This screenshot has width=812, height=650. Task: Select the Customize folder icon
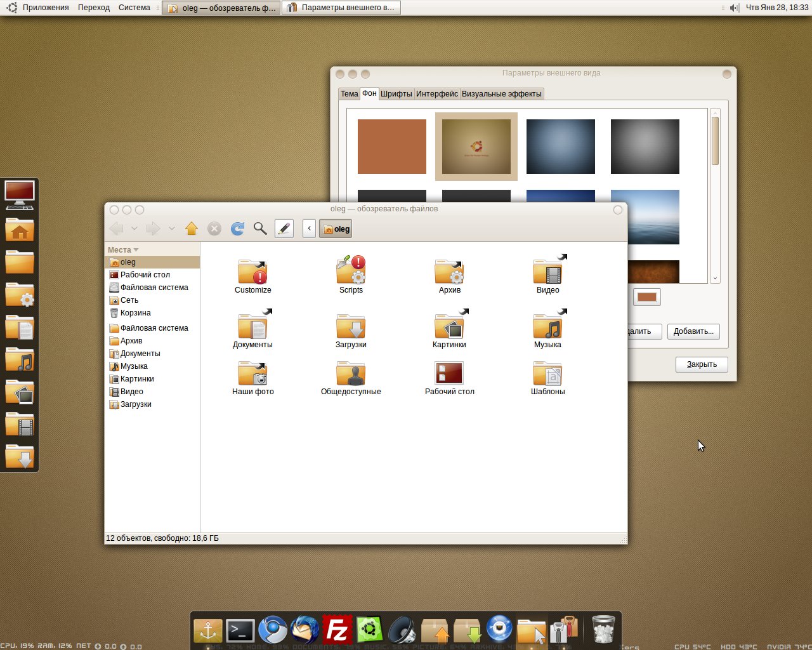click(252, 271)
